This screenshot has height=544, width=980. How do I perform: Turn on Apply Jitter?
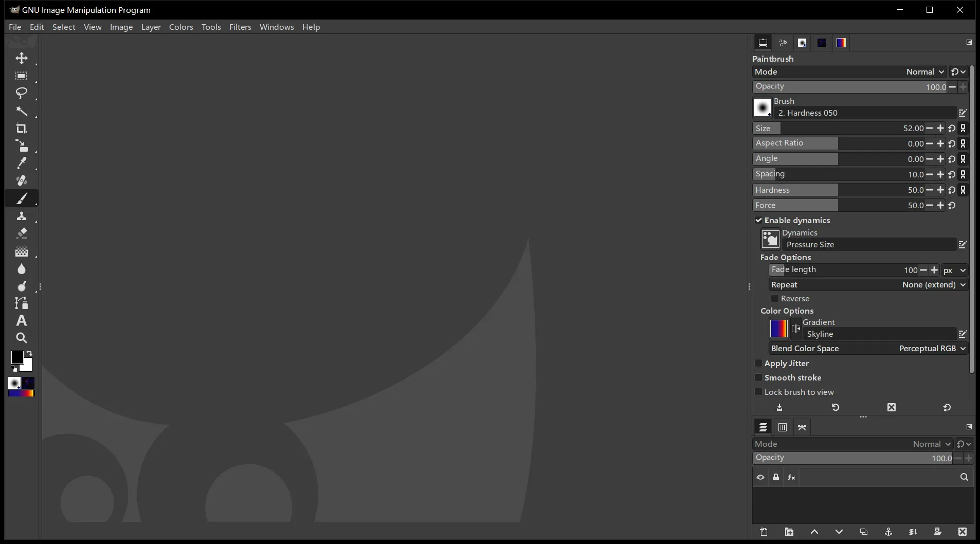(758, 363)
